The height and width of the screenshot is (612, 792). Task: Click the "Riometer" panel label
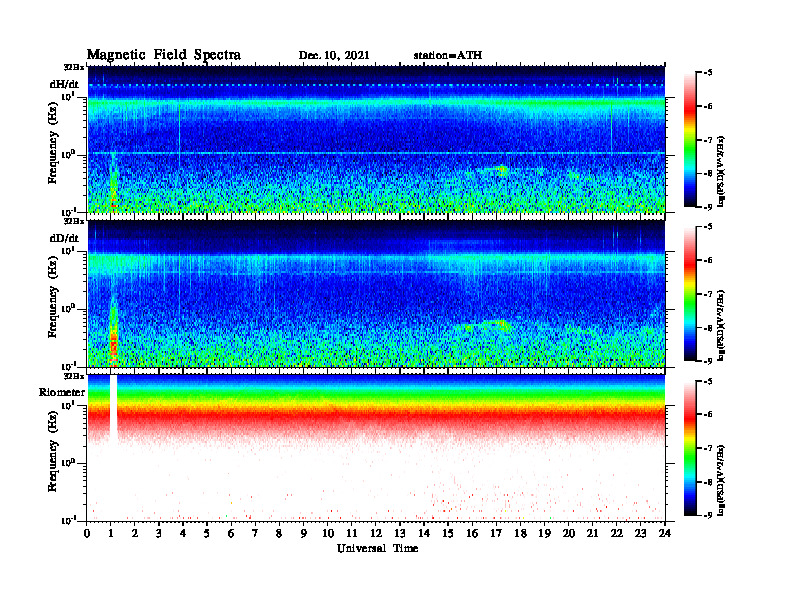(x=62, y=392)
